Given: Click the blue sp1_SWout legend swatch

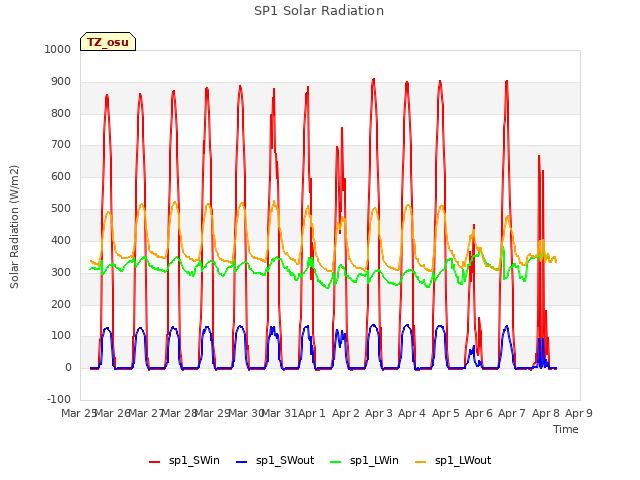Looking at the screenshot, I should coord(242,462).
